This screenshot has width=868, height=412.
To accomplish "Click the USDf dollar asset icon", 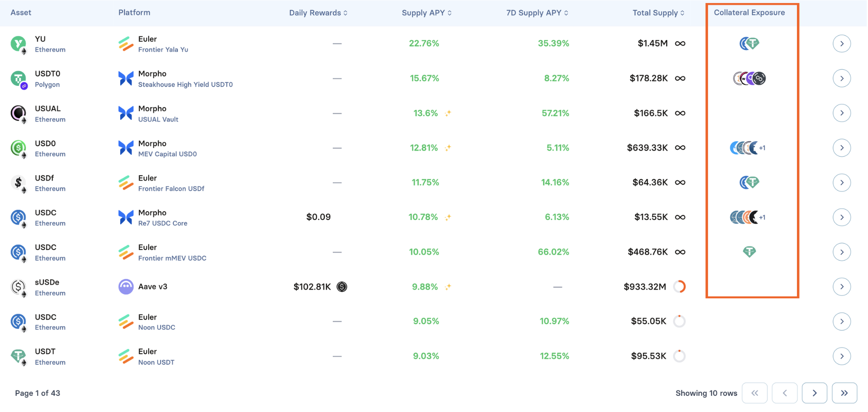I will [x=18, y=183].
